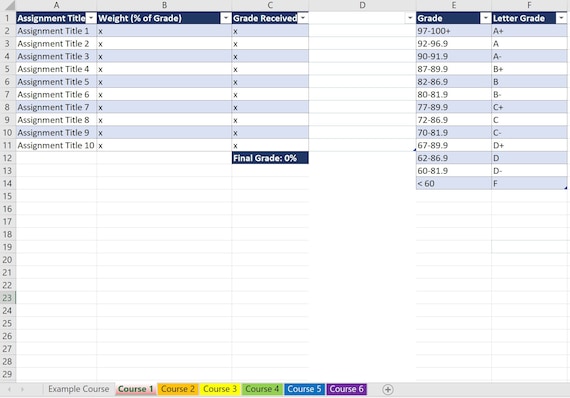The width and height of the screenshot is (570, 398).
Task: Select the Final Grade: 0% cell
Action: click(x=270, y=158)
